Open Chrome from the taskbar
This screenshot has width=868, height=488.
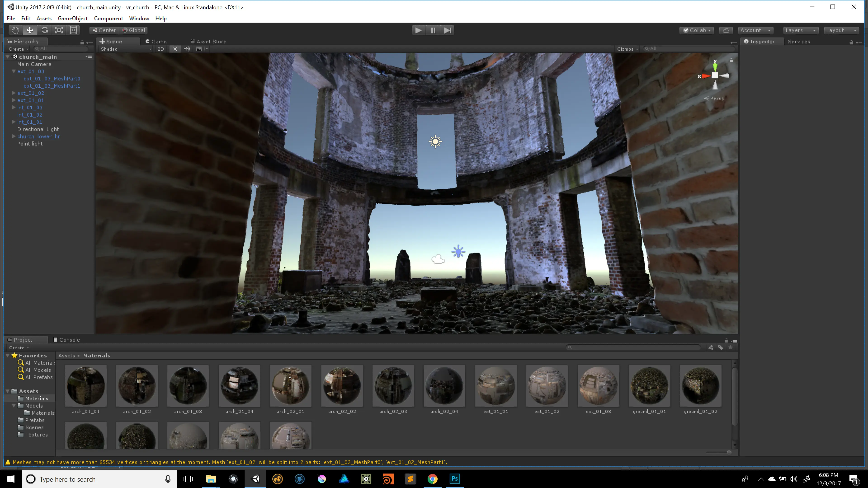point(432,479)
